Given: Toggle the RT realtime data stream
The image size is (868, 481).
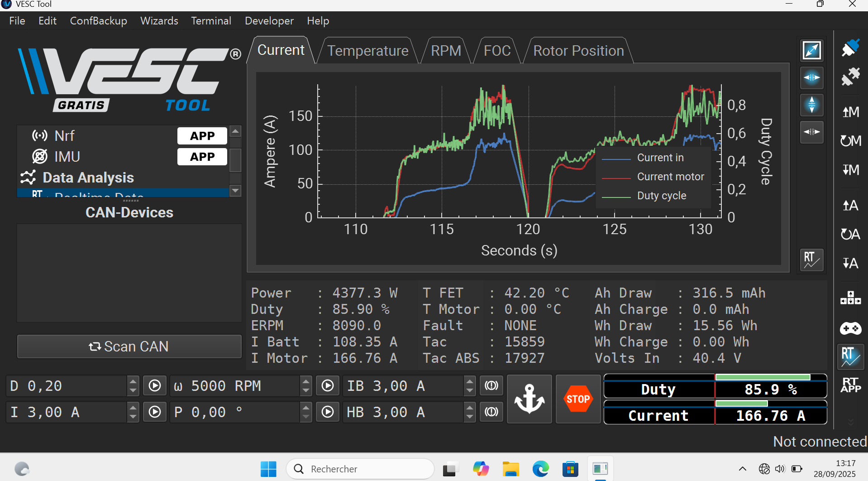Looking at the screenshot, I should click(850, 356).
